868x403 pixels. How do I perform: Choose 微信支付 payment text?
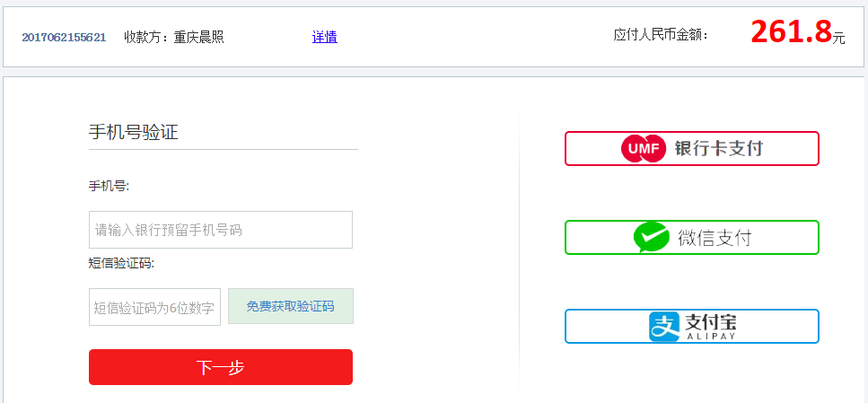[x=714, y=238]
